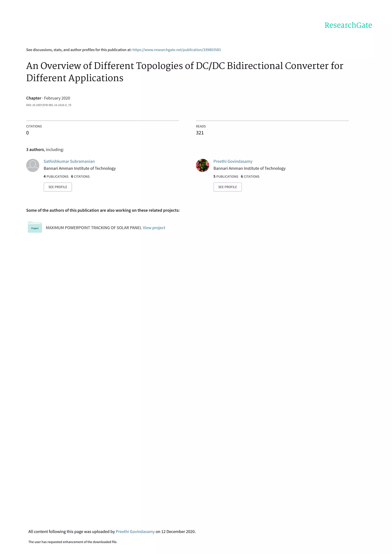Click the ResearchGate logo
The image size is (392, 554).
point(348,25)
